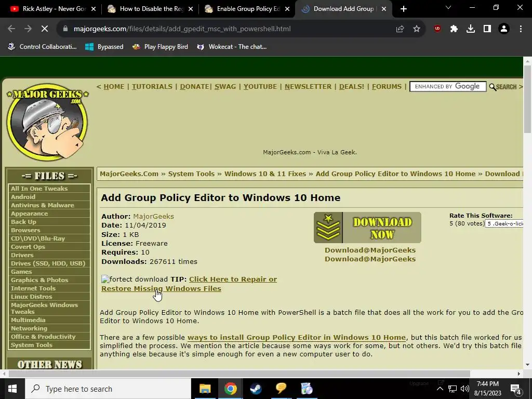Screen dimensions: 532x399
Task: Bookmark this page with the star icon
Action: (x=417, y=29)
